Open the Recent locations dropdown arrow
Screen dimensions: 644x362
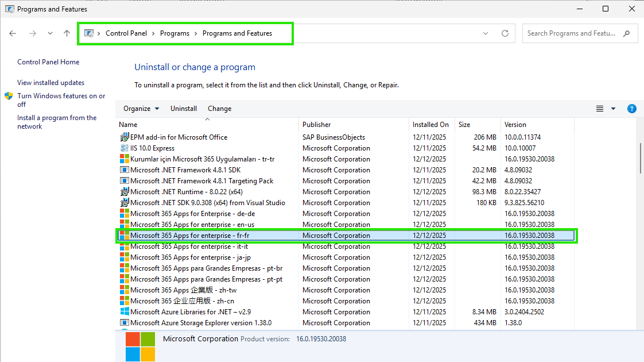click(x=50, y=33)
